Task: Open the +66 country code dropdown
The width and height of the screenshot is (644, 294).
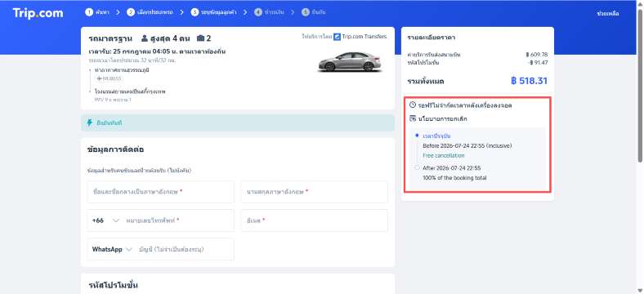Action: (x=105, y=220)
